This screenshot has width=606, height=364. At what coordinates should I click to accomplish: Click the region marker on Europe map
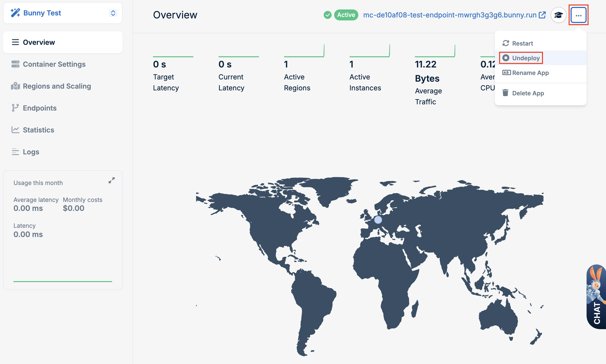[378, 220]
